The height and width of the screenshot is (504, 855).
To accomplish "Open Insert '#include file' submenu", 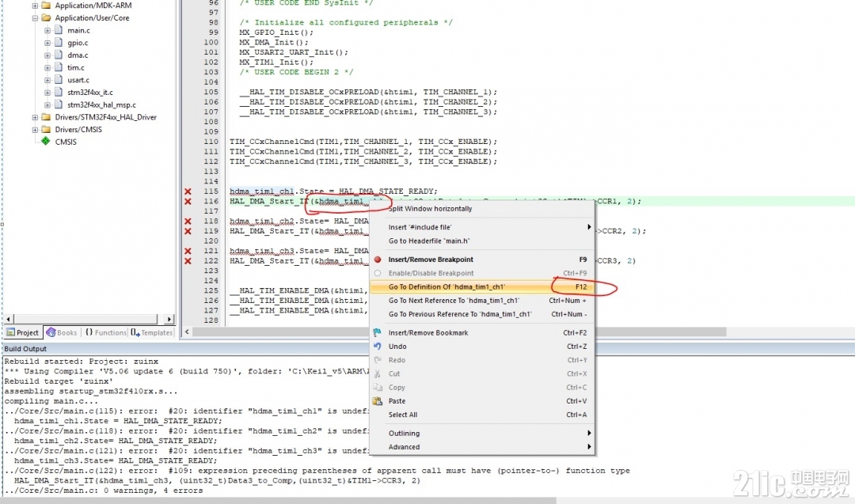I will tap(482, 227).
